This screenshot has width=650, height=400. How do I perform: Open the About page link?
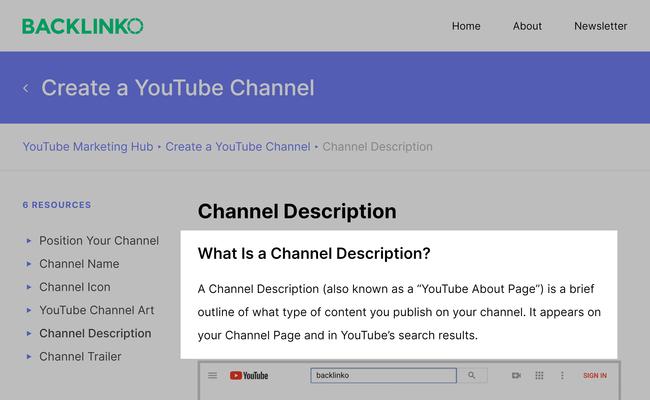point(527,26)
